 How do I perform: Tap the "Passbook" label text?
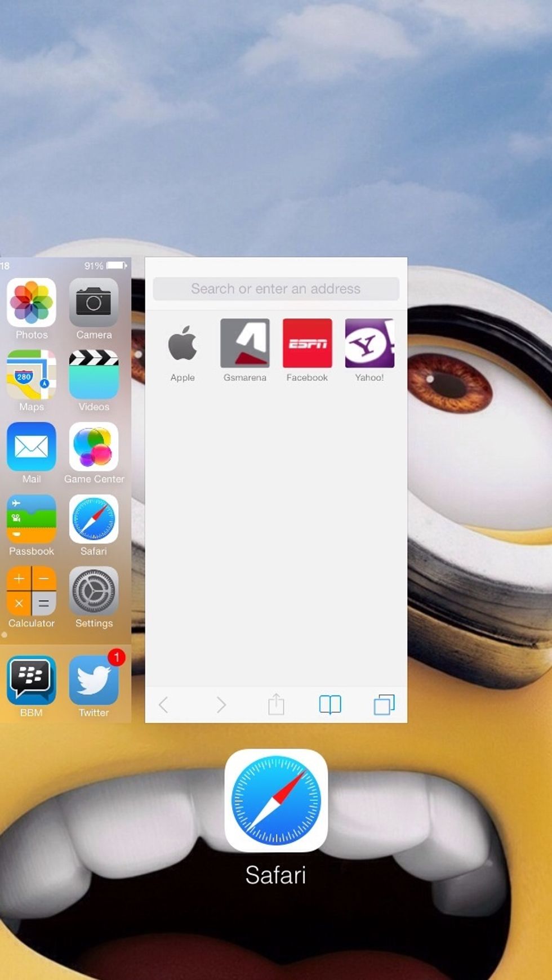32,551
